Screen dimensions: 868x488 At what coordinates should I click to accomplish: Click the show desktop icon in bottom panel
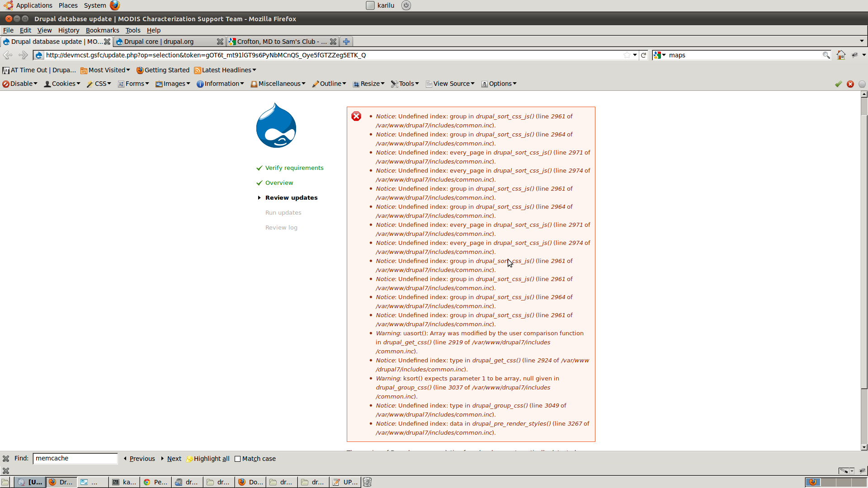[x=5, y=482]
